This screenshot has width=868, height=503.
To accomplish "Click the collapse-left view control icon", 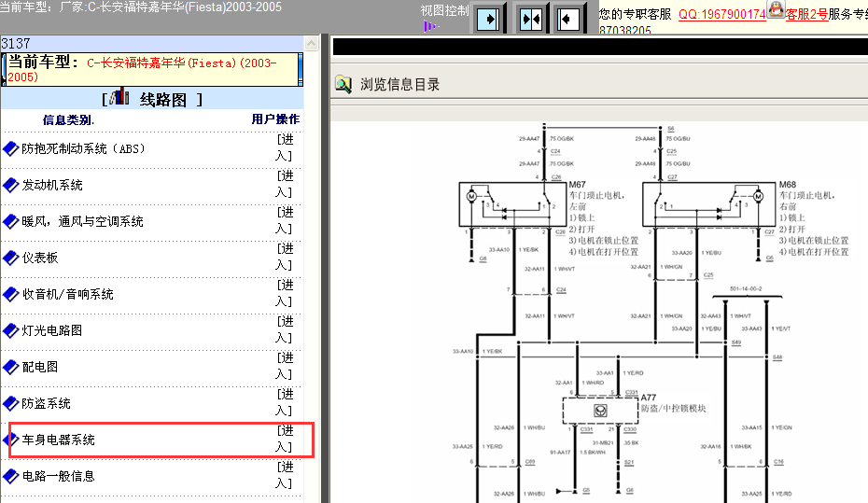I will pyautogui.click(x=567, y=20).
